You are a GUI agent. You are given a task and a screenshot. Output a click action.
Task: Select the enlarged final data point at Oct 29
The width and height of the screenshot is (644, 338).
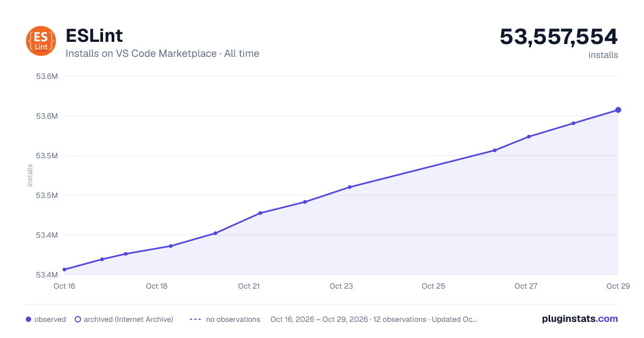click(x=618, y=110)
